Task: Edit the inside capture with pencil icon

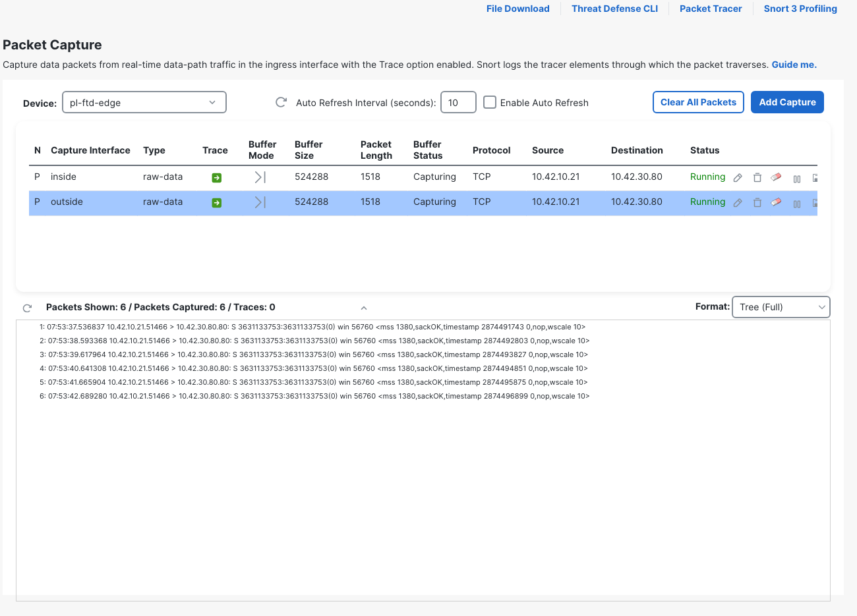Action: (x=738, y=178)
